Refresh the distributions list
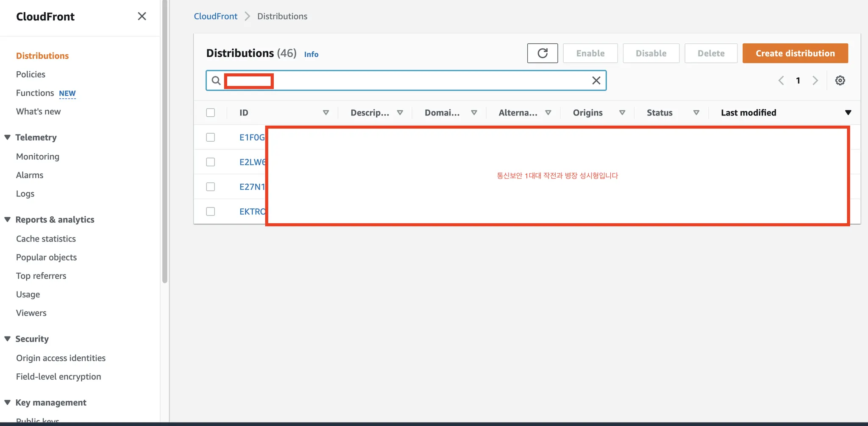The width and height of the screenshot is (868, 426). [542, 53]
